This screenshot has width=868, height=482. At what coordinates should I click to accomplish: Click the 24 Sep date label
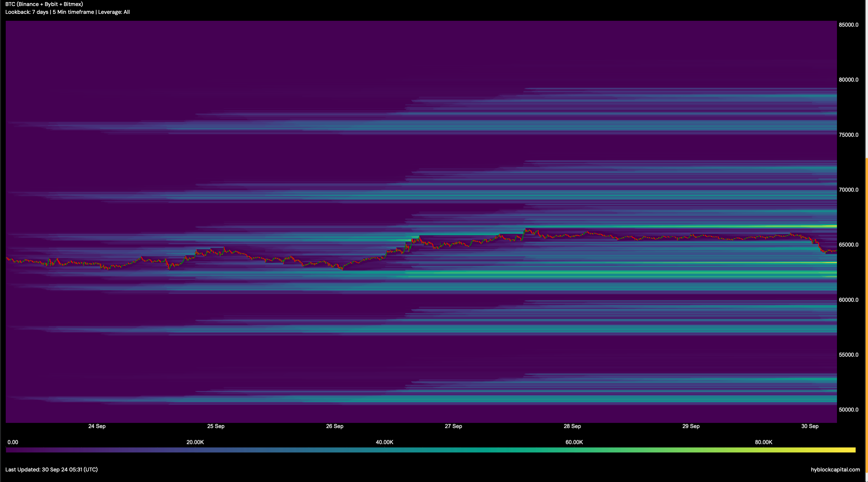(97, 426)
